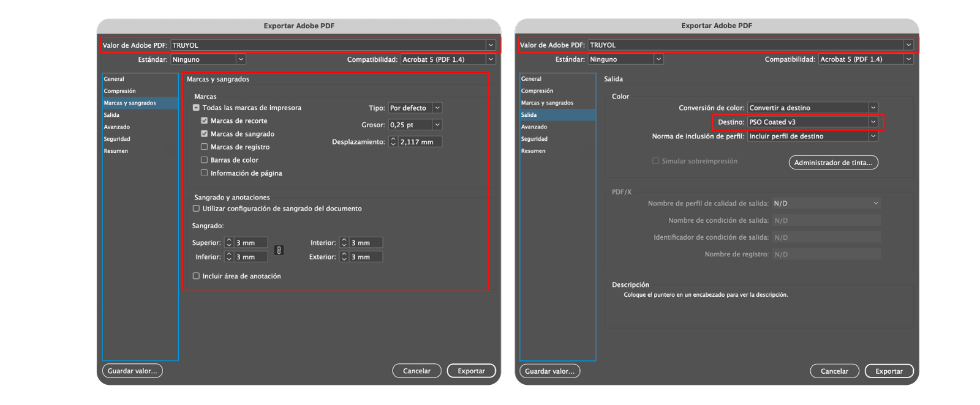This screenshot has width=980, height=405.
Task: Open the Grosor dropdown showing 0,25 pt
Action: 415,125
